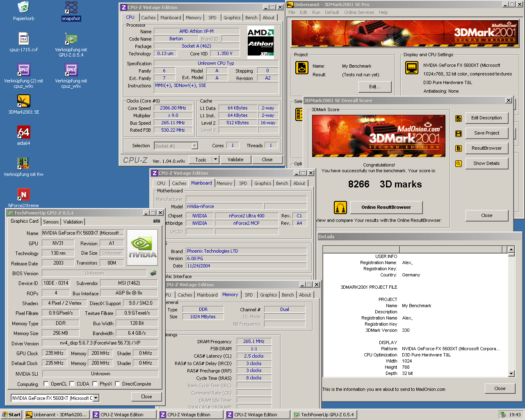Switch to the Sensors tab in GPU-Z
This screenshot has height=420, width=525.
tap(51, 222)
